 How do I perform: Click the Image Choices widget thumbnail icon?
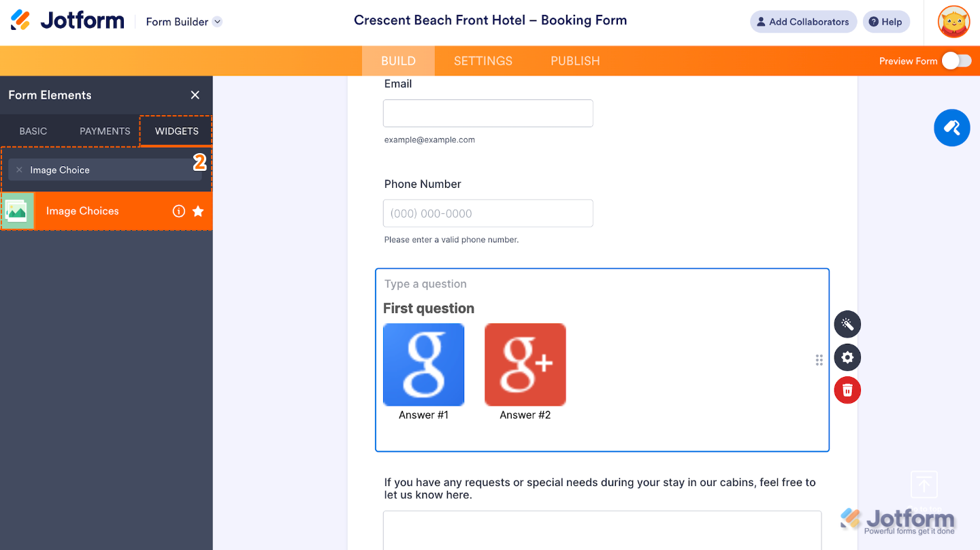tap(17, 211)
